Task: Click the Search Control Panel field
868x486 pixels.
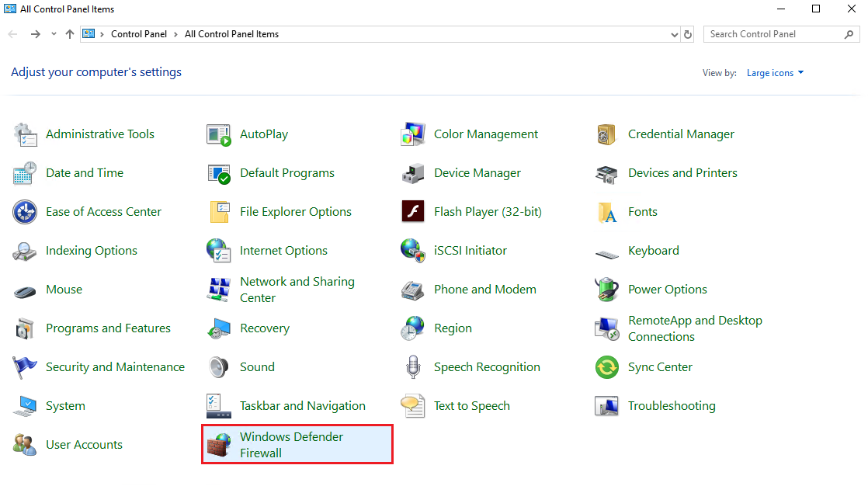Action: pos(781,34)
